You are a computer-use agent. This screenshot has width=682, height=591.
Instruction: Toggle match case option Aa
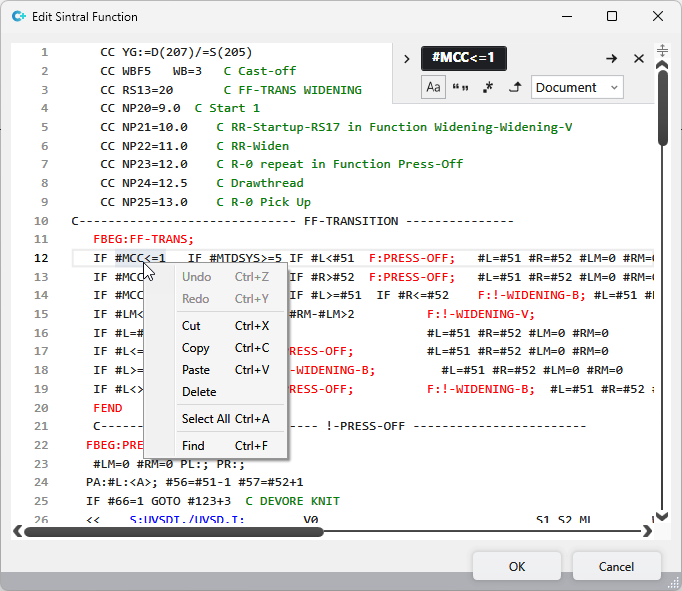(433, 88)
